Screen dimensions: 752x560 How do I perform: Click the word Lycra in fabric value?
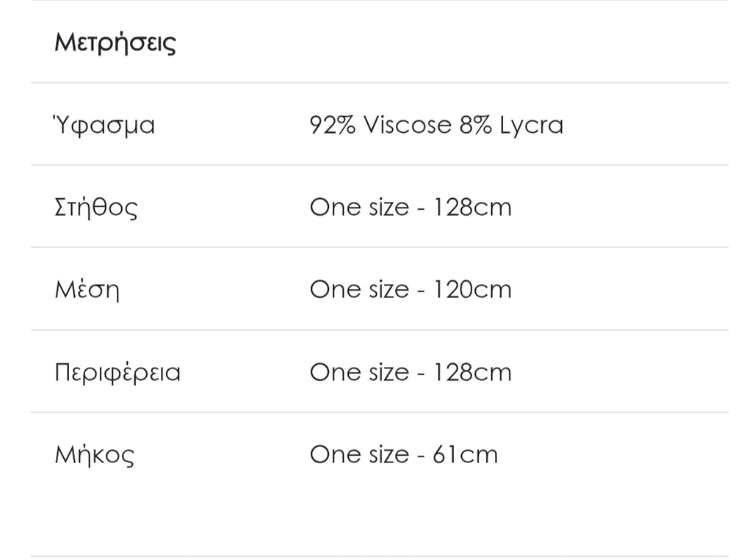[531, 126]
